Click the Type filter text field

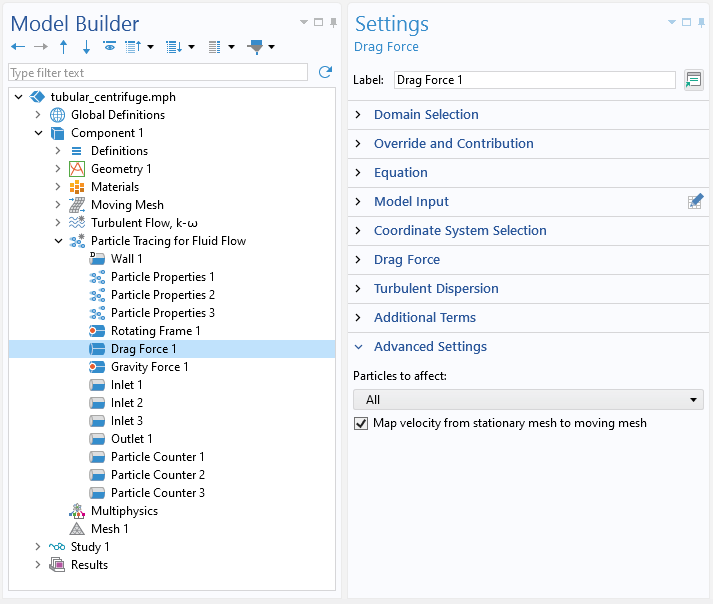point(158,73)
